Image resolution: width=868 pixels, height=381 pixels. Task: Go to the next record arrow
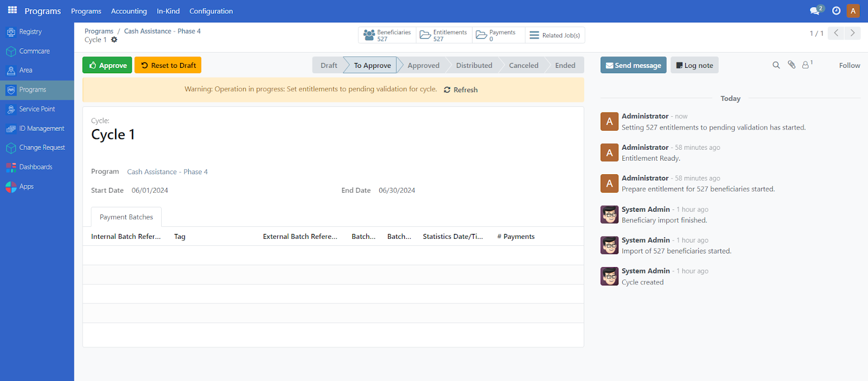point(852,33)
